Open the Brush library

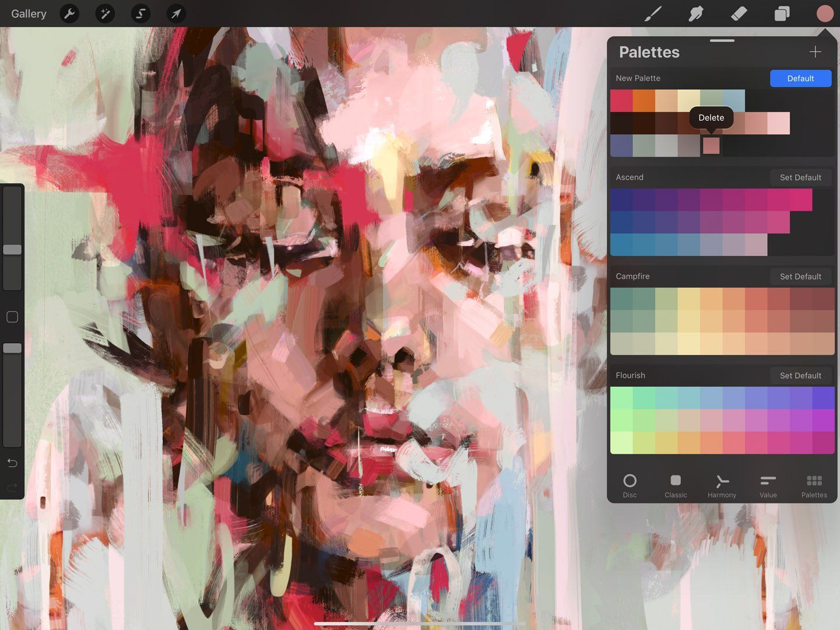[653, 13]
